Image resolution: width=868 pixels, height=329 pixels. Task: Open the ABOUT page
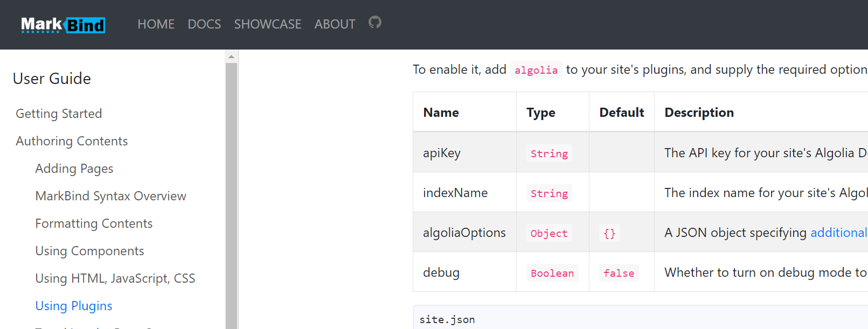335,24
